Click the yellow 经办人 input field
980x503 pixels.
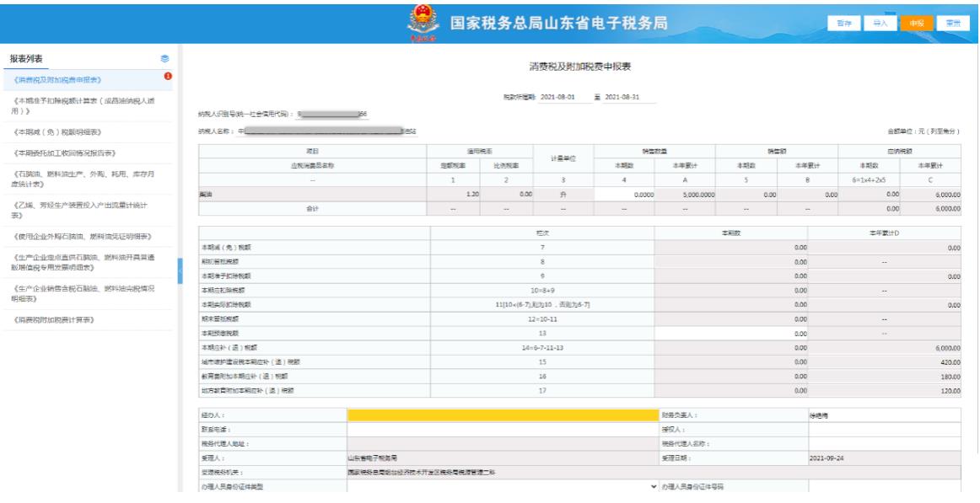pyautogui.click(x=503, y=415)
